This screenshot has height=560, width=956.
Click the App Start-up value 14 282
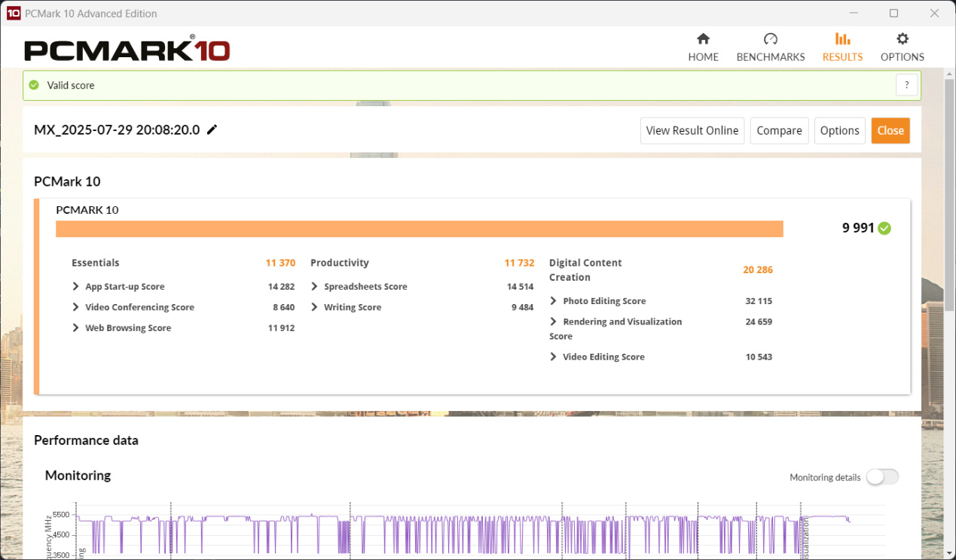(x=281, y=286)
